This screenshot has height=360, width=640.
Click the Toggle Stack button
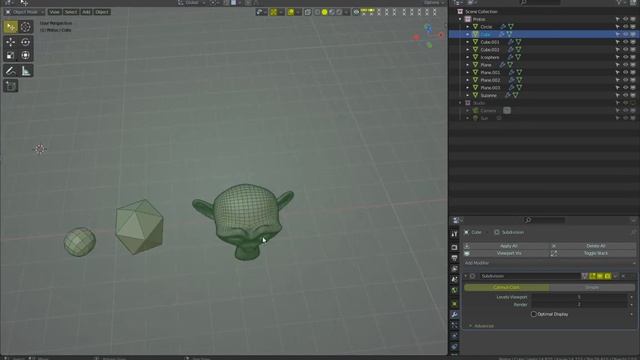point(593,253)
